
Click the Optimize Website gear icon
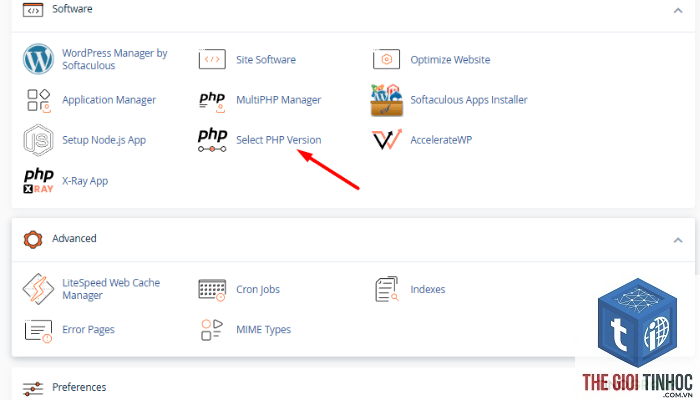pyautogui.click(x=386, y=59)
